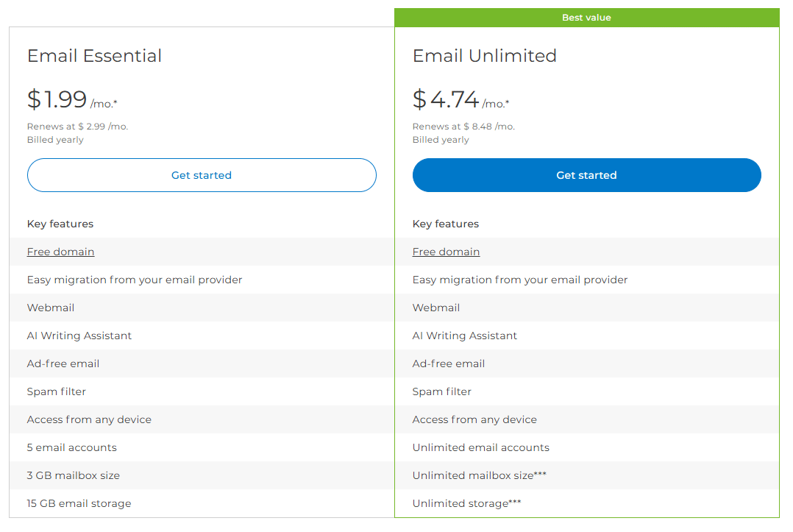Select the Unlimited email accounts feature row

480,447
